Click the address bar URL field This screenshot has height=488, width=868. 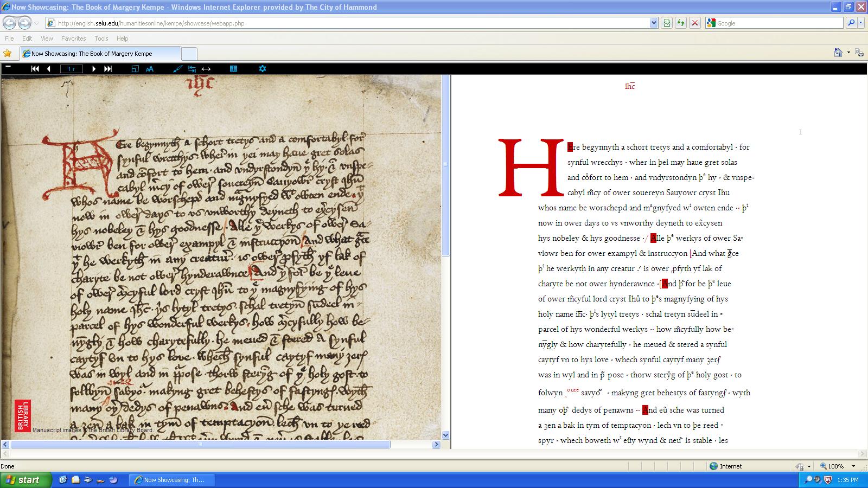[353, 23]
